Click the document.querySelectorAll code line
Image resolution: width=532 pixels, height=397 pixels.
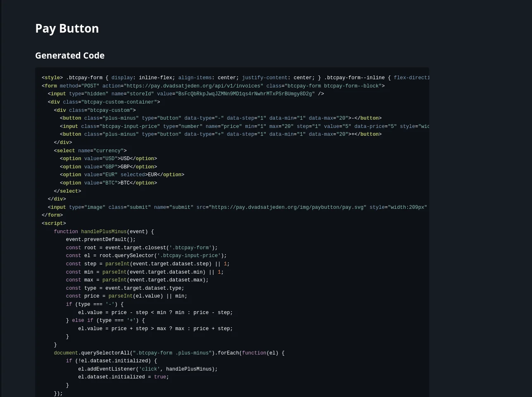click(169, 353)
